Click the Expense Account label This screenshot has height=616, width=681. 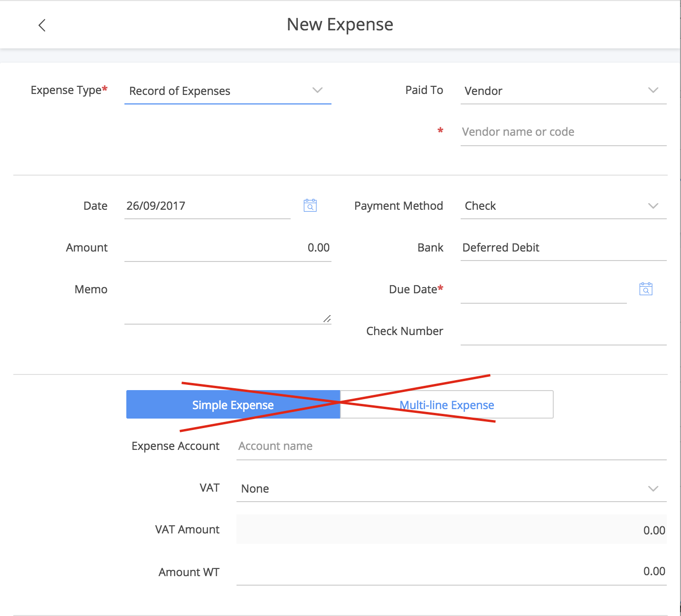point(176,446)
